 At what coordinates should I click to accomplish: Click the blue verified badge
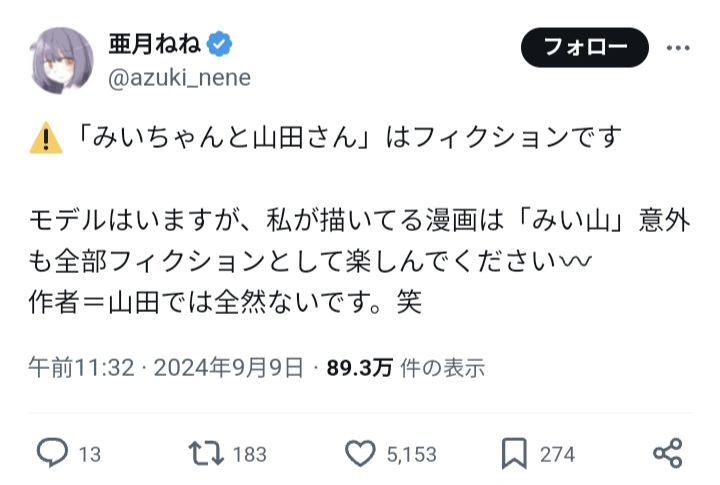(x=222, y=46)
